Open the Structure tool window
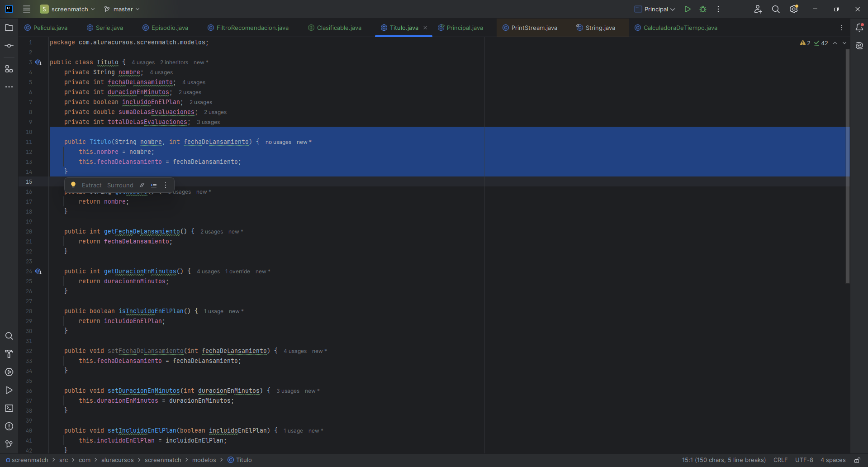868x467 pixels. coord(9,69)
